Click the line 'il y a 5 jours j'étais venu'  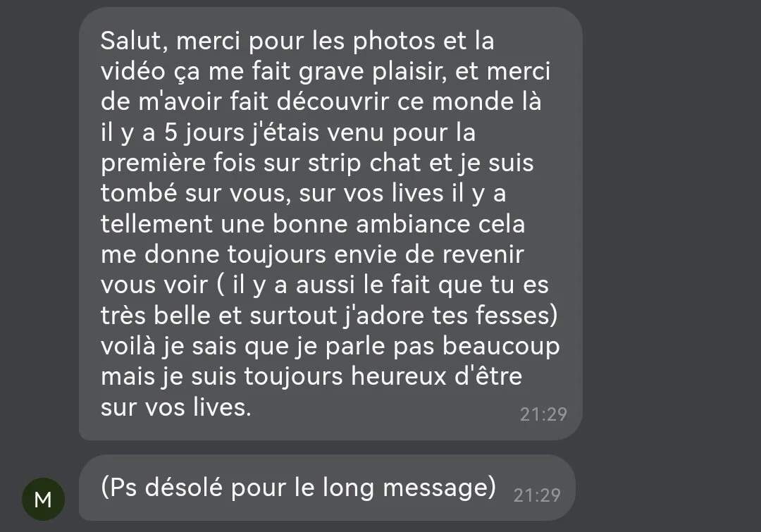pos(287,132)
